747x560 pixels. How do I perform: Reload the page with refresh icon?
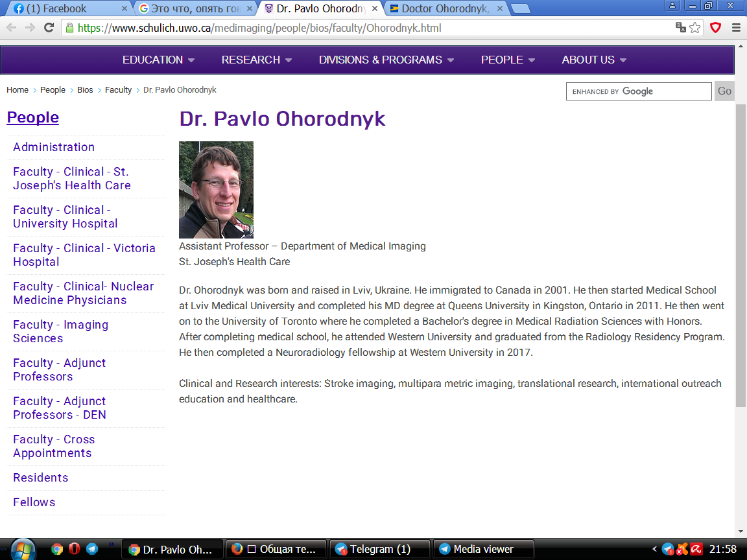coord(49,28)
